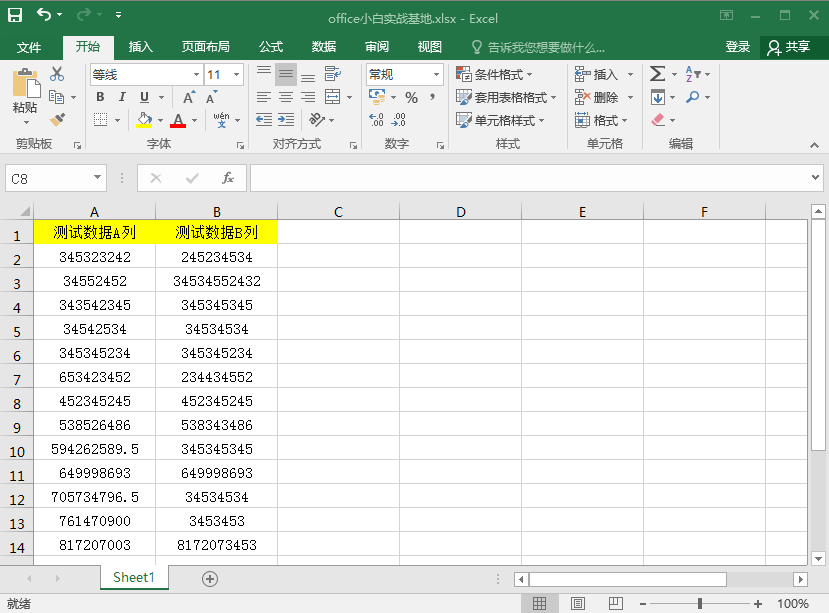
Task: Toggle center horizontal alignment
Action: [x=286, y=97]
